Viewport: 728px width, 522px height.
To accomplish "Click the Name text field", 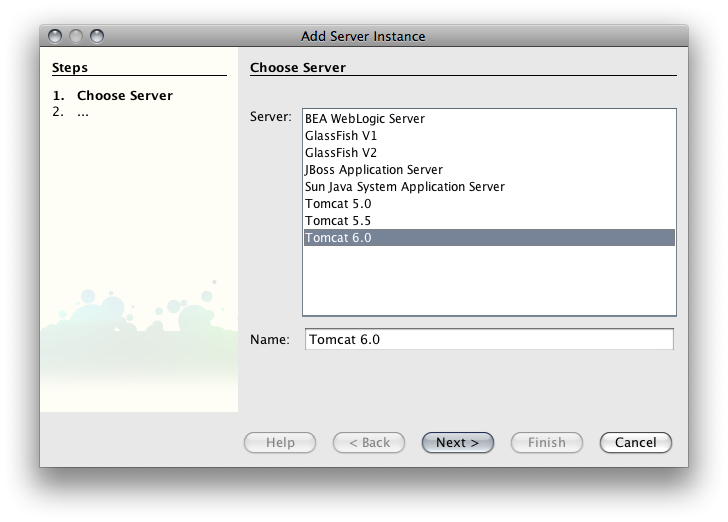I will pyautogui.click(x=489, y=339).
